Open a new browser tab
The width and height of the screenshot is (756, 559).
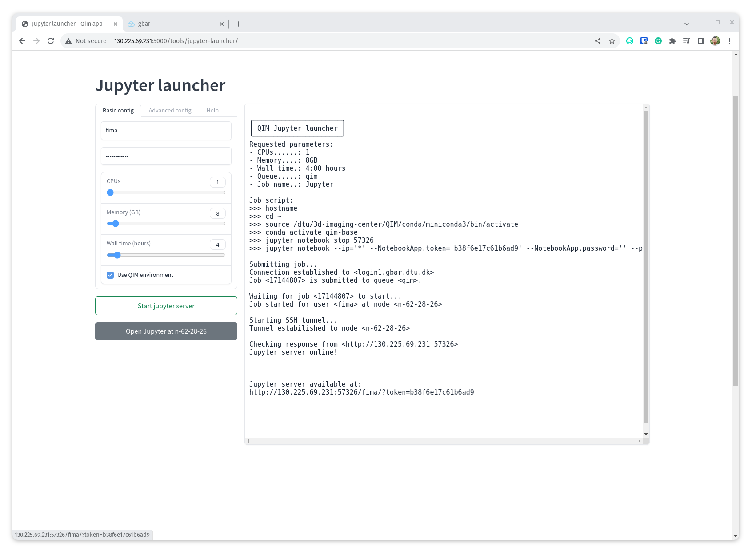239,24
